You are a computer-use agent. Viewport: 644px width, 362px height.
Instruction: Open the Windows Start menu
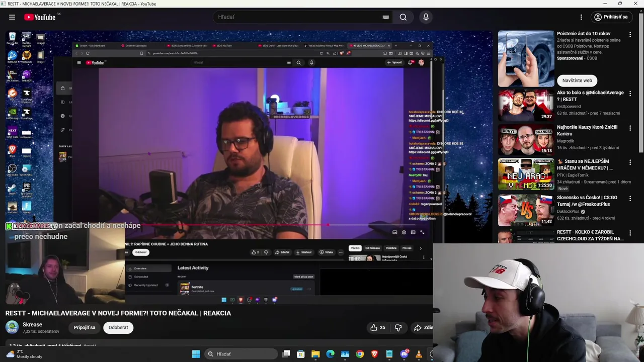(196, 354)
